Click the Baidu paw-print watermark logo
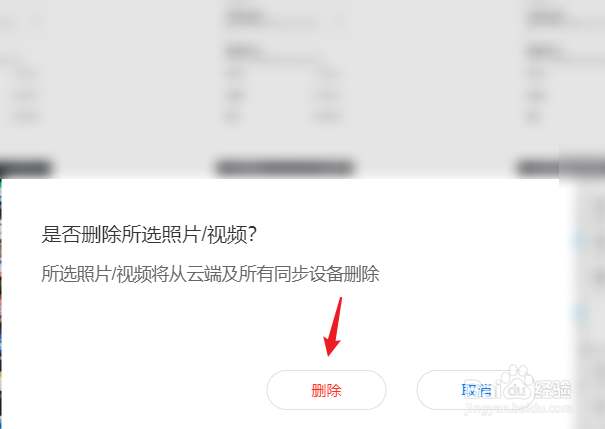 (517, 380)
